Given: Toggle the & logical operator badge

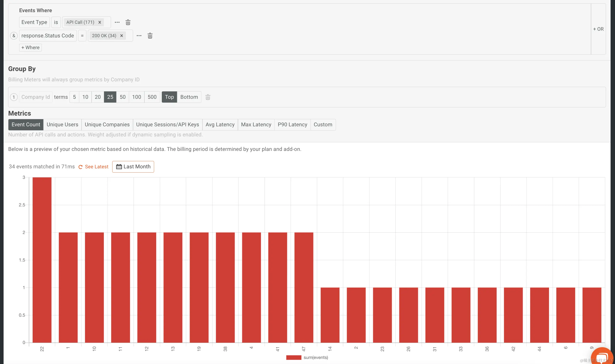Looking at the screenshot, I should [x=14, y=36].
